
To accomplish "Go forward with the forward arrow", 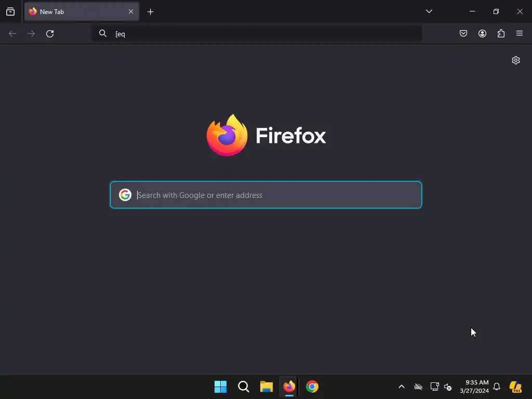I will point(31,34).
